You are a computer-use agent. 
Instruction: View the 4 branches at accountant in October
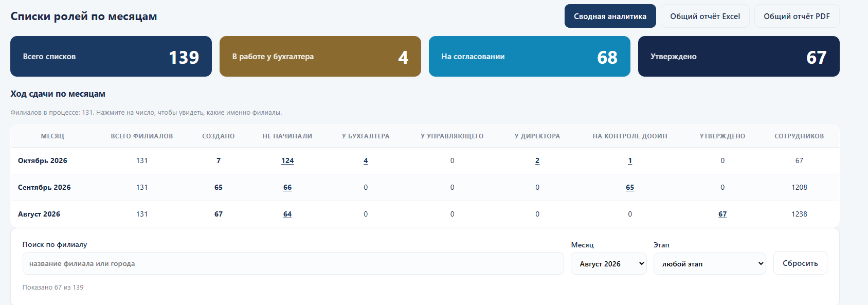[366, 160]
